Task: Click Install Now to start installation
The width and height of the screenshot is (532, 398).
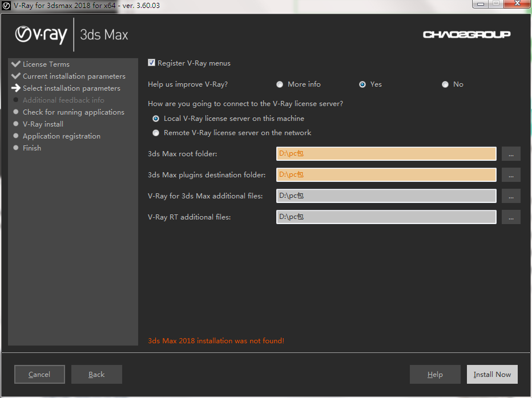Action: pos(492,374)
